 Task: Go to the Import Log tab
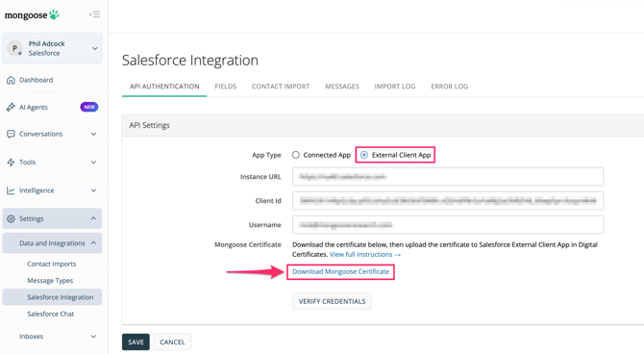[395, 87]
